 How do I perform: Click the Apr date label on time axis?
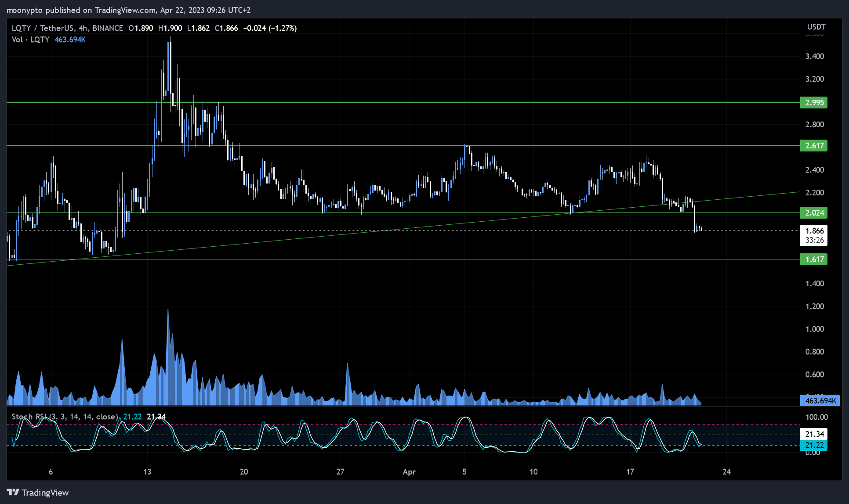pyautogui.click(x=409, y=472)
